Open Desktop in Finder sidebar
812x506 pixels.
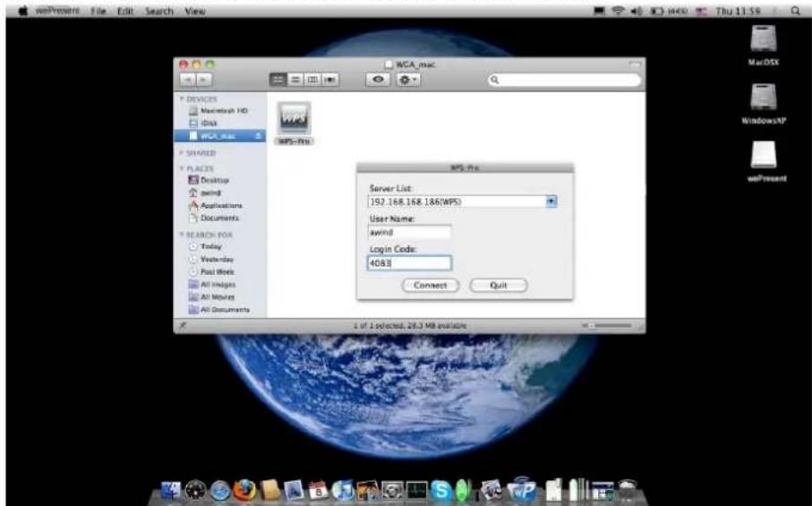click(x=209, y=180)
